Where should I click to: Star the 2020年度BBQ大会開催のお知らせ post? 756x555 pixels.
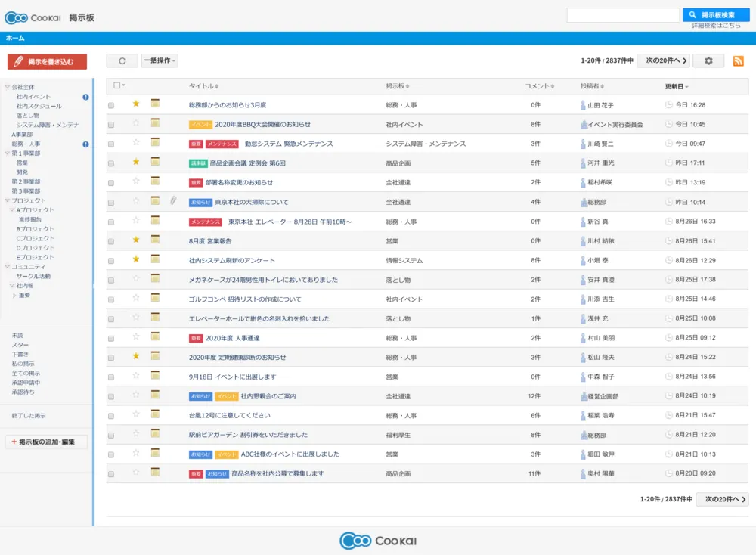136,123
